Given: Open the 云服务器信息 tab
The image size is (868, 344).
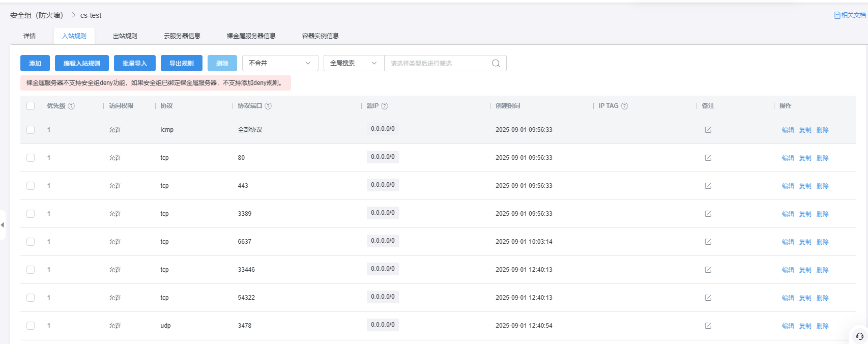Looking at the screenshot, I should (x=182, y=36).
